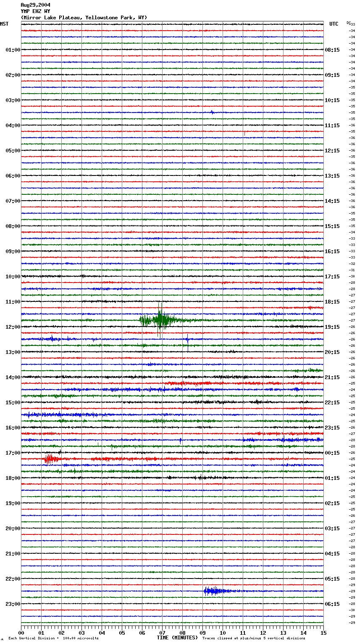Select the 16:00 MST time label
Screen dimensions: 357x644
[13, 428]
